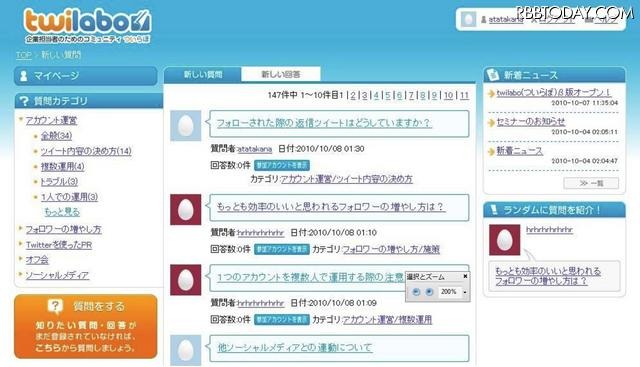The width and height of the screenshot is (640, 367).
Task: Open the アカウント運営 category
Action: pos(51,120)
